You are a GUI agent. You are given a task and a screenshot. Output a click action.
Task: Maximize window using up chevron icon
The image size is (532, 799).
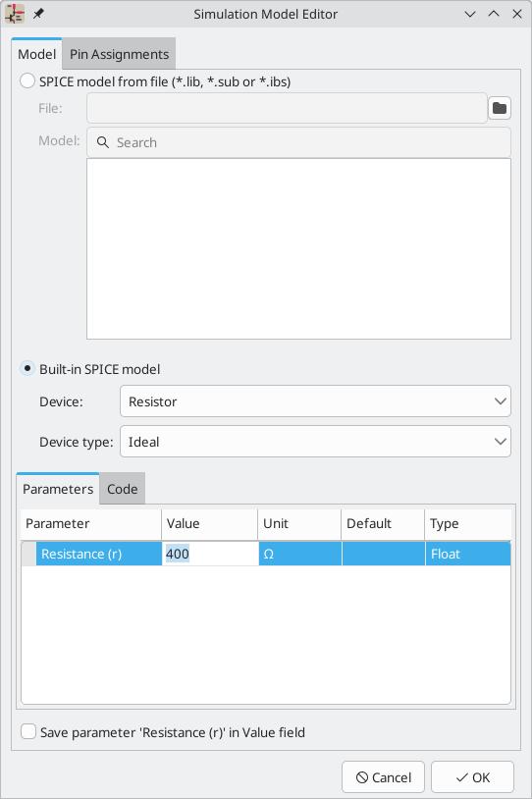tap(494, 14)
